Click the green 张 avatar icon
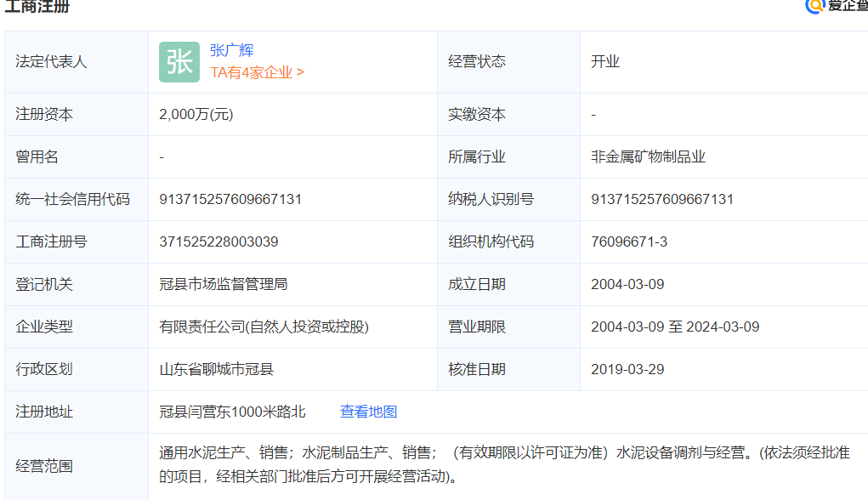Viewport: 868px width, 500px height. pos(179,62)
